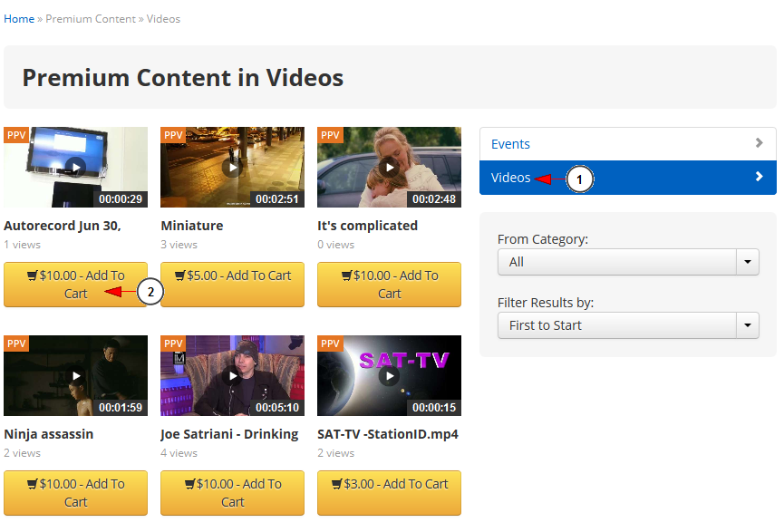Click the 4 views text under Joe Satriani
Screen dimensions: 784x532
click(179, 453)
